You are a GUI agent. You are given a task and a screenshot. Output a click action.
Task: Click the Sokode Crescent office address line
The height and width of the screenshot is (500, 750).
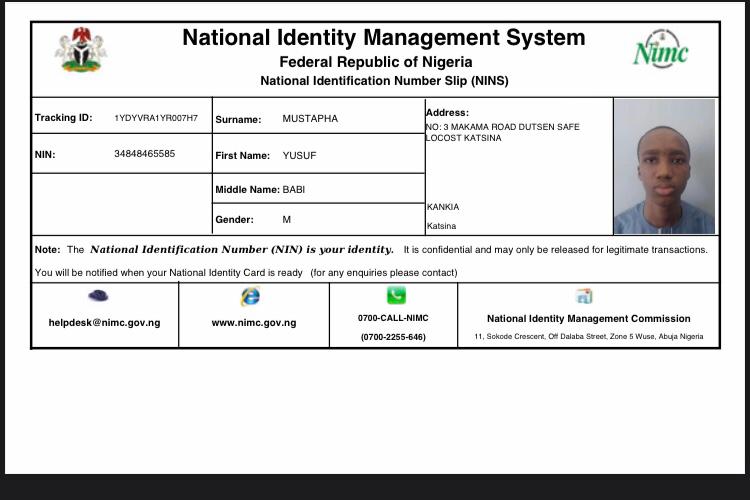point(588,337)
